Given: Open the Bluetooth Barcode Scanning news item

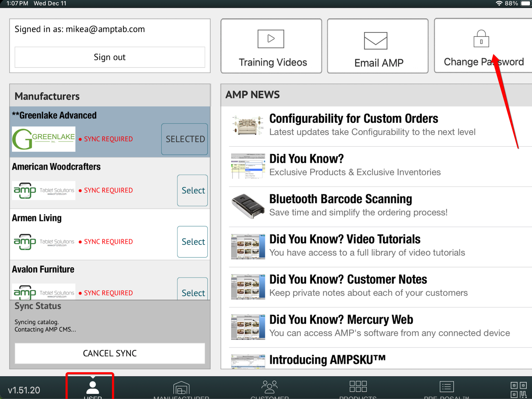Looking at the screenshot, I should 340,199.
